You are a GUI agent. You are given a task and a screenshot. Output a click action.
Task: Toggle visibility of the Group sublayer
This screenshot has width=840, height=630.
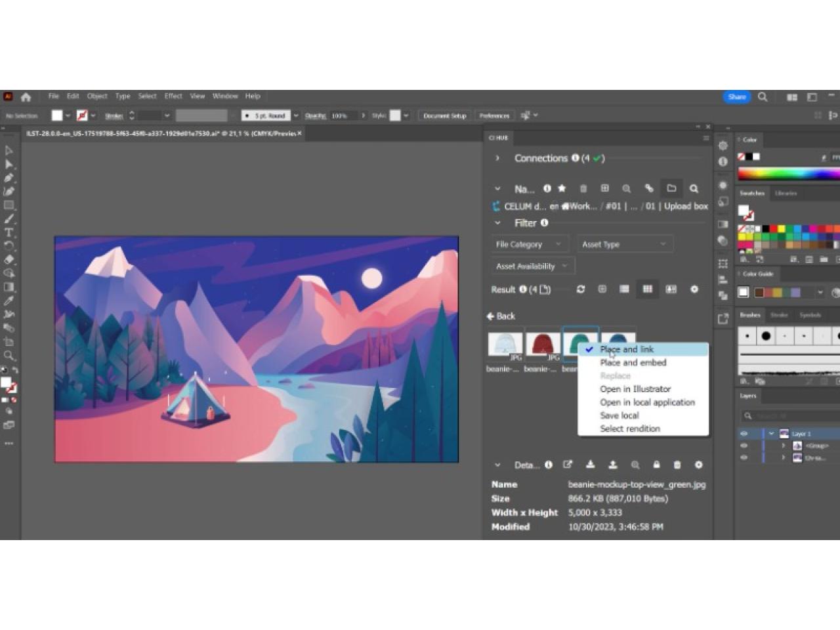click(744, 446)
